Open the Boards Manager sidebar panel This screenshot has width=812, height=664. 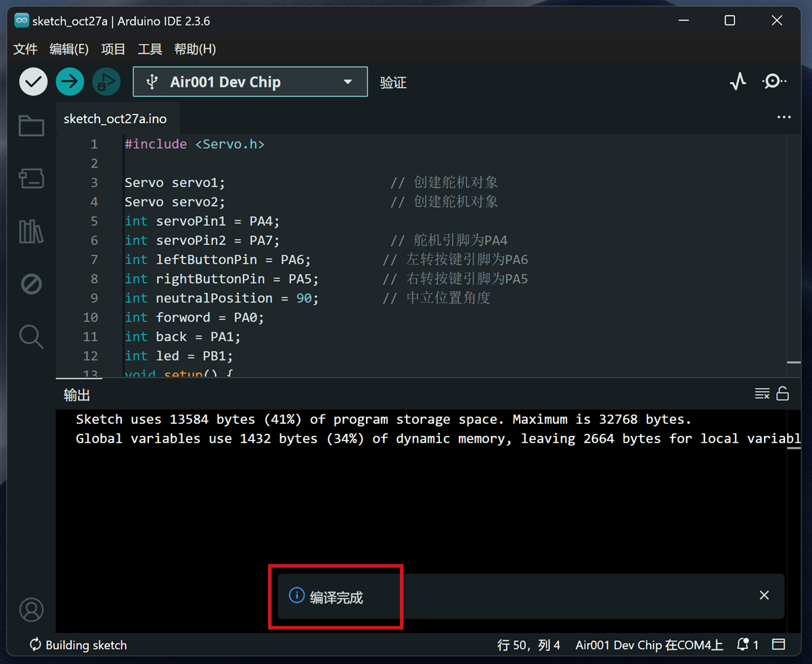pos(31,179)
